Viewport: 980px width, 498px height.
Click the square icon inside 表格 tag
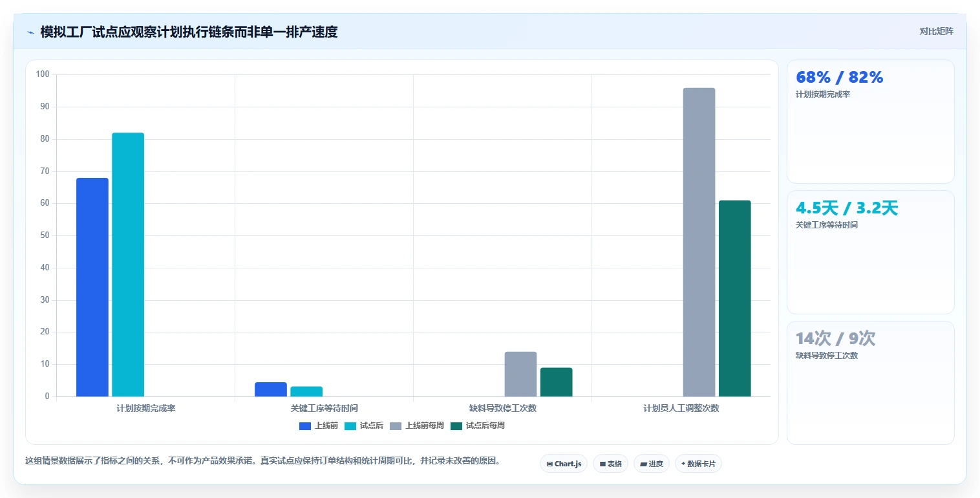pyautogui.click(x=602, y=464)
